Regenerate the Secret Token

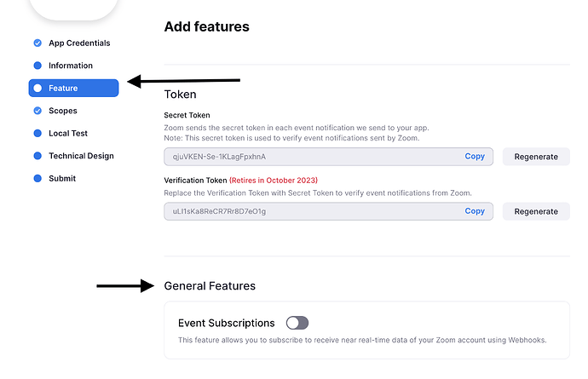coord(536,157)
